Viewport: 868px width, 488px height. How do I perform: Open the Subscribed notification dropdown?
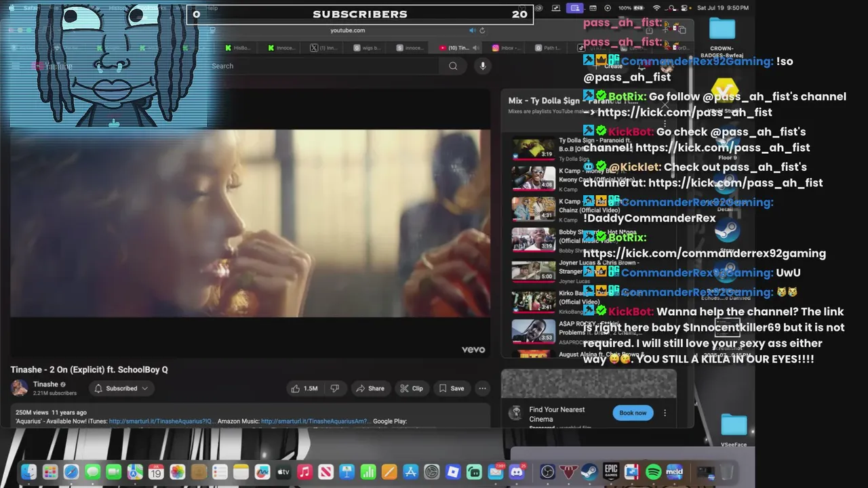point(121,388)
